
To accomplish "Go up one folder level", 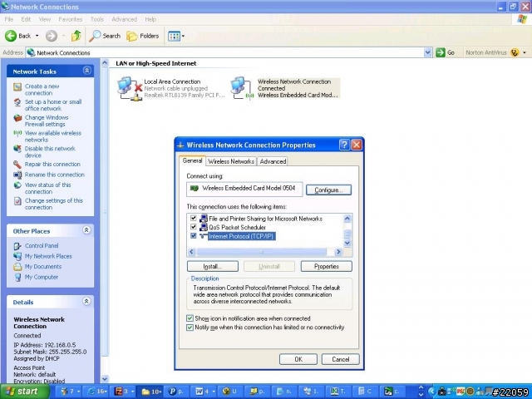I will point(76,36).
